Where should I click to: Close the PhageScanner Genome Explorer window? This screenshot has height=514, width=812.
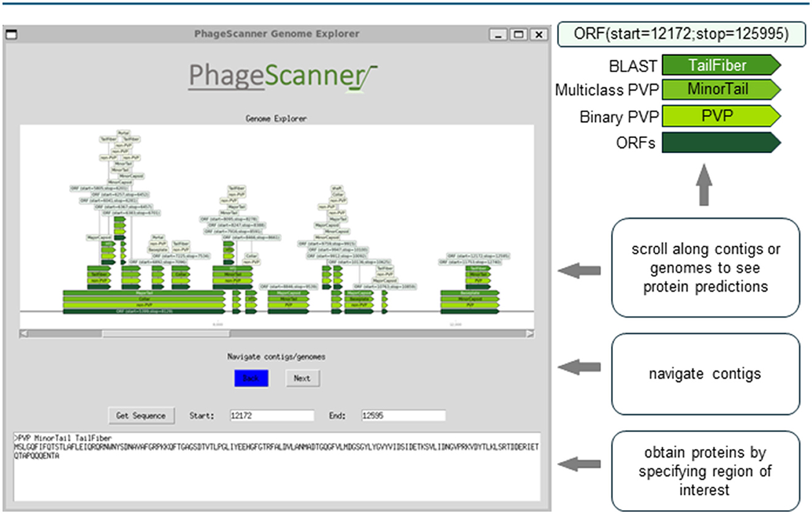538,35
